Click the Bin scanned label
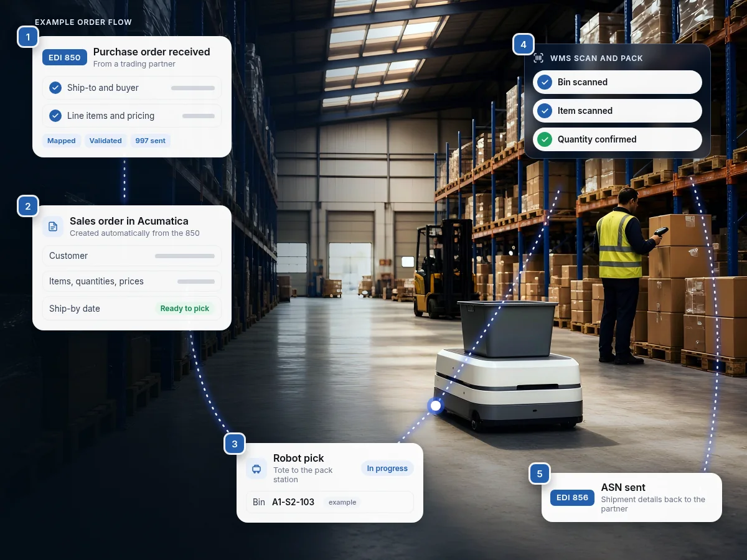Screen dimensions: 747x560 coord(583,82)
